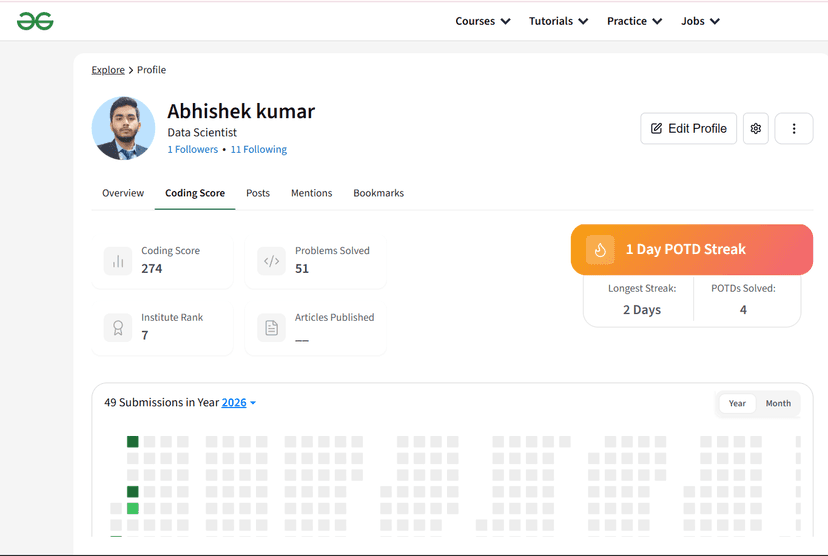This screenshot has height=556, width=828.
Task: Open the Bookmarks tab
Action: tap(378, 193)
